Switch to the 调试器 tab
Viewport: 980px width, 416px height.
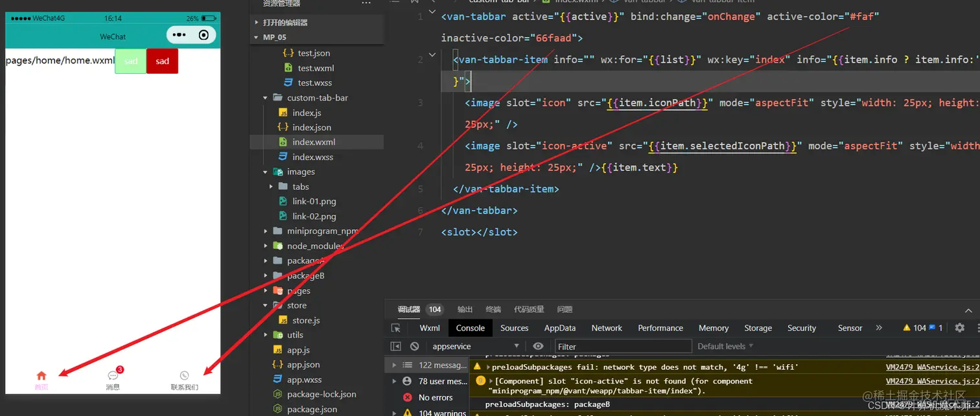tap(409, 309)
